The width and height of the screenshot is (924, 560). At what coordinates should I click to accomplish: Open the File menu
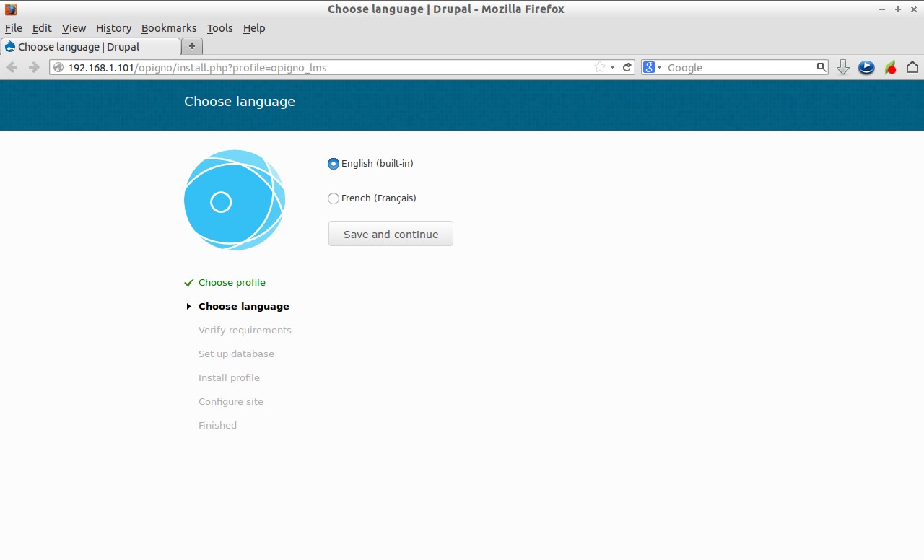(14, 28)
